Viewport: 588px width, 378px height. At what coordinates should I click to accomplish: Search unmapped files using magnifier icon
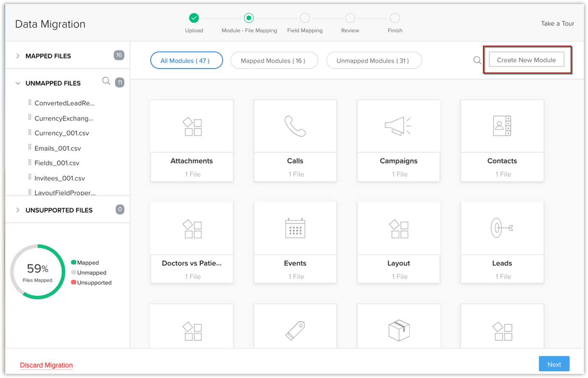tap(106, 81)
